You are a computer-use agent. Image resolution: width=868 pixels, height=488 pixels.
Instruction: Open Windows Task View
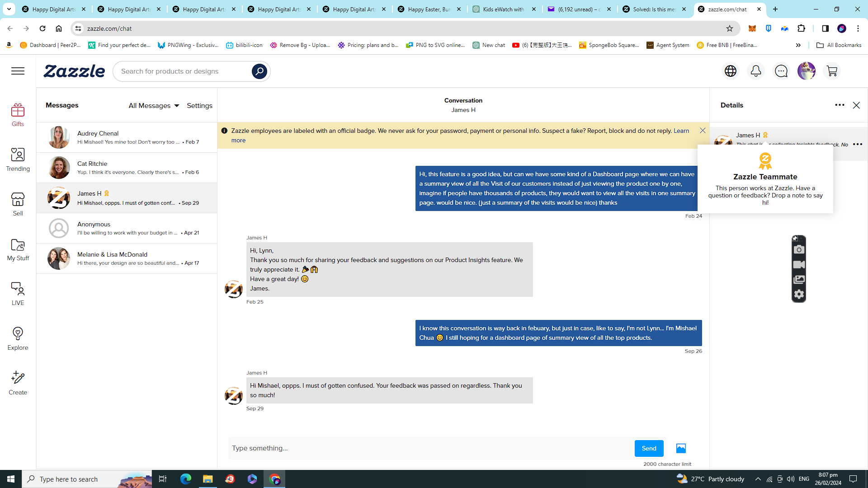(163, 479)
